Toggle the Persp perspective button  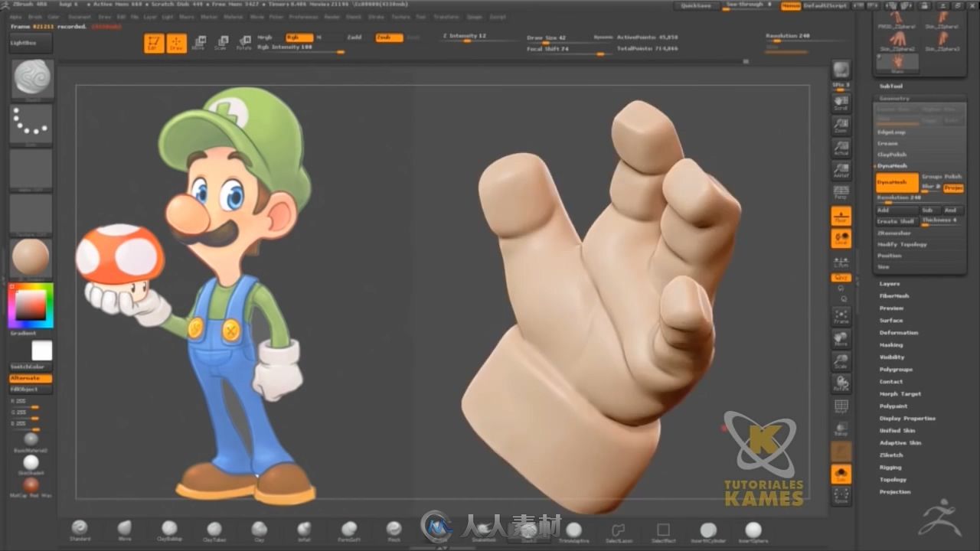coord(841,192)
